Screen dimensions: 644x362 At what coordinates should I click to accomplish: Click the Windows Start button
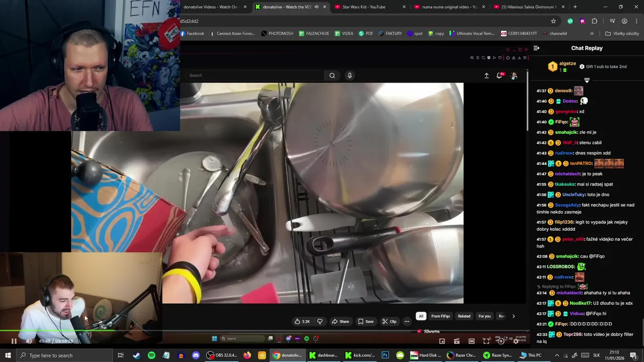pos(8,355)
